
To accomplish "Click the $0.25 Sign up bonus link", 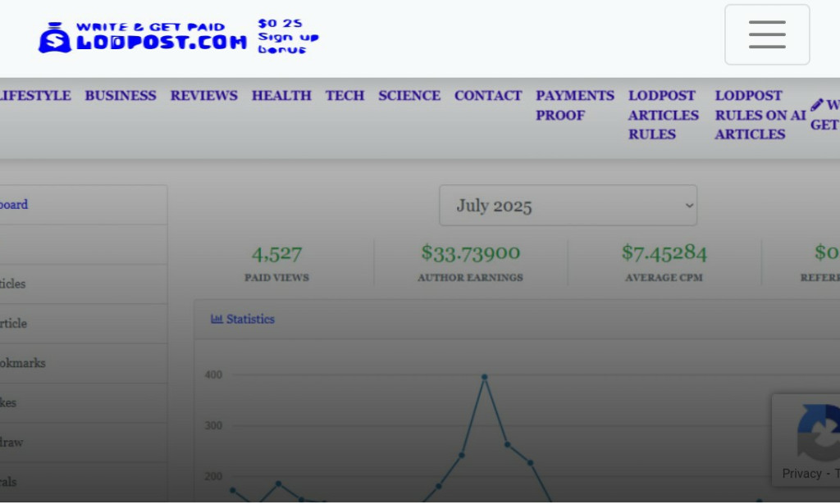I will [288, 35].
